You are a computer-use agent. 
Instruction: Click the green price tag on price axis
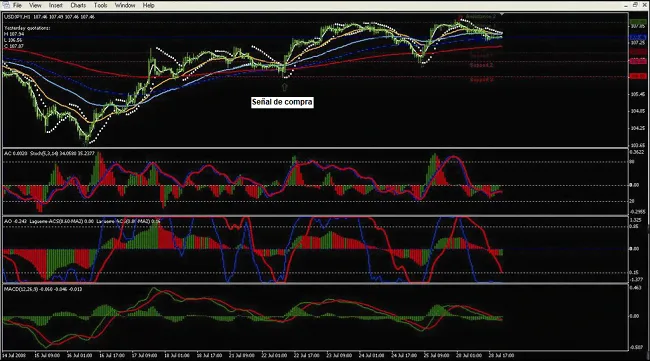pos(638,22)
